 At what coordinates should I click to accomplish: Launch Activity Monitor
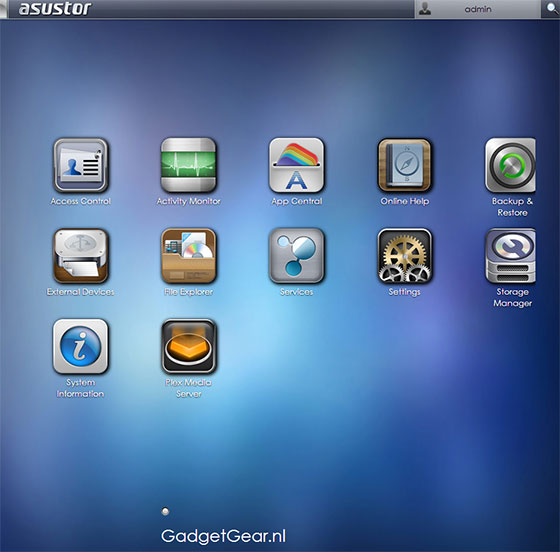coord(189,165)
